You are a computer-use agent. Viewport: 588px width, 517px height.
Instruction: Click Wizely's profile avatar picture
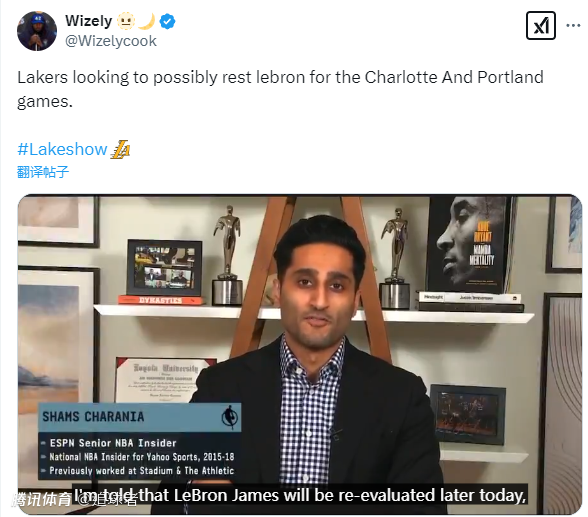click(x=37, y=31)
